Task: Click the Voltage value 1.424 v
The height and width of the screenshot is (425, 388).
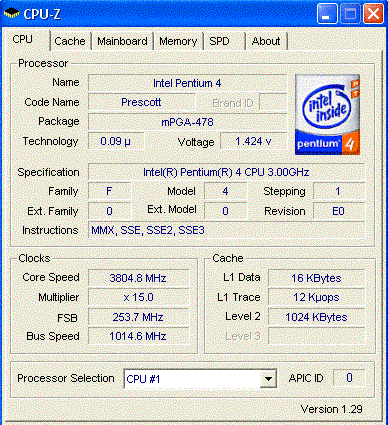Action: coord(253,142)
